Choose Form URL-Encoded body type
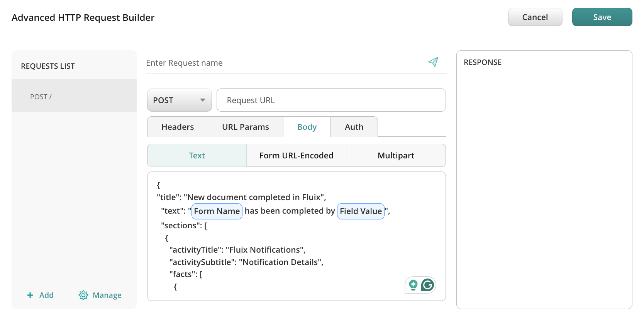This screenshot has height=316, width=644. (296, 156)
